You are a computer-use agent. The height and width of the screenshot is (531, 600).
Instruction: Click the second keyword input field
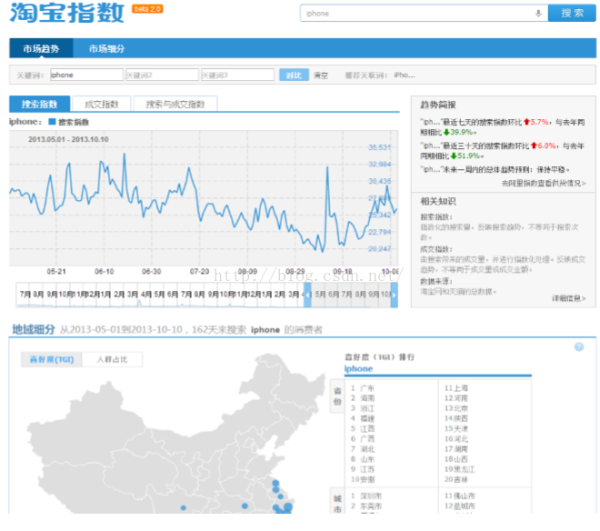click(x=160, y=75)
